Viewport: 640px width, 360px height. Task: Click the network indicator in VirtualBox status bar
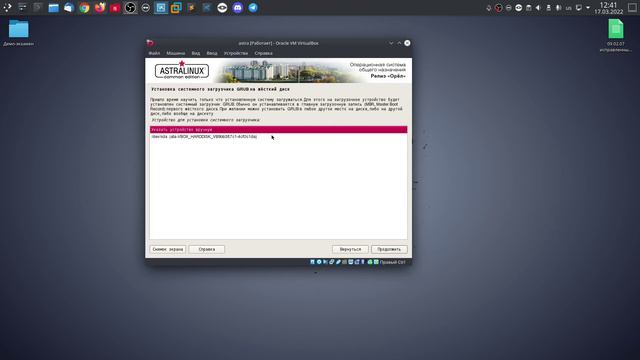click(x=331, y=262)
